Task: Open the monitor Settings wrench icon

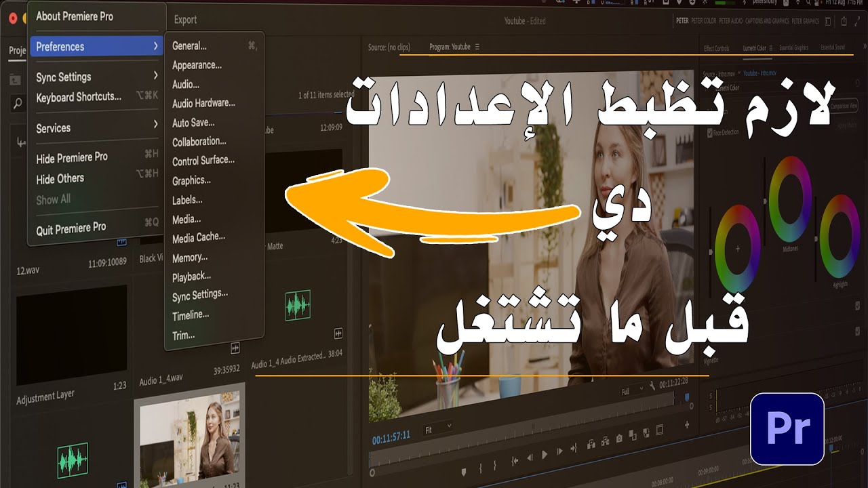Action: point(652,386)
